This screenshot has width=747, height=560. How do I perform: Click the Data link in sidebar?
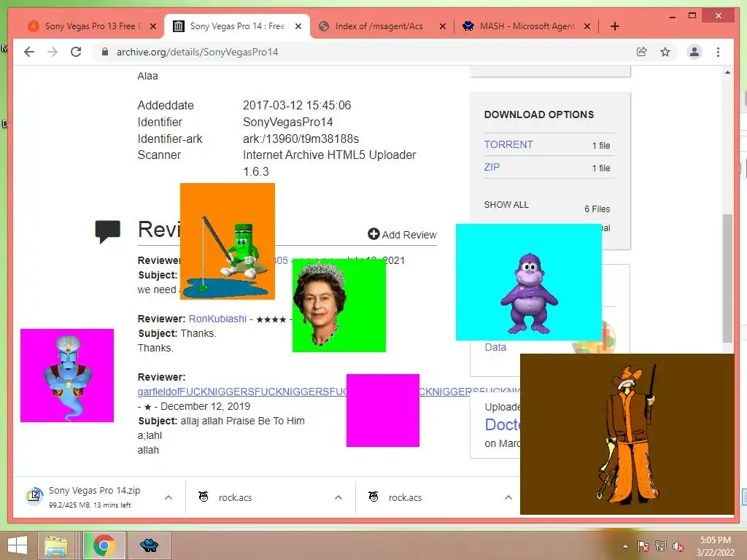495,347
